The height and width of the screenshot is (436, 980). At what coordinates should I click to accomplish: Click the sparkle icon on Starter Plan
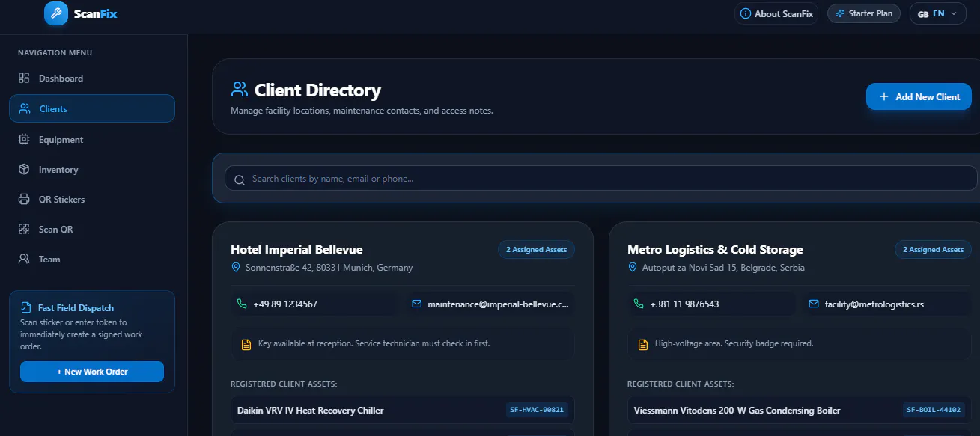tap(840, 13)
